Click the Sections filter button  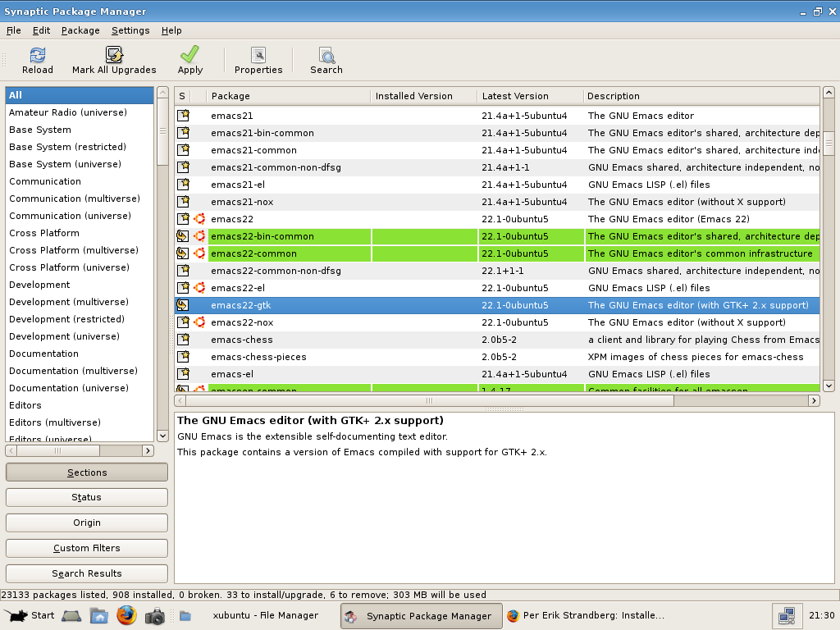87,472
